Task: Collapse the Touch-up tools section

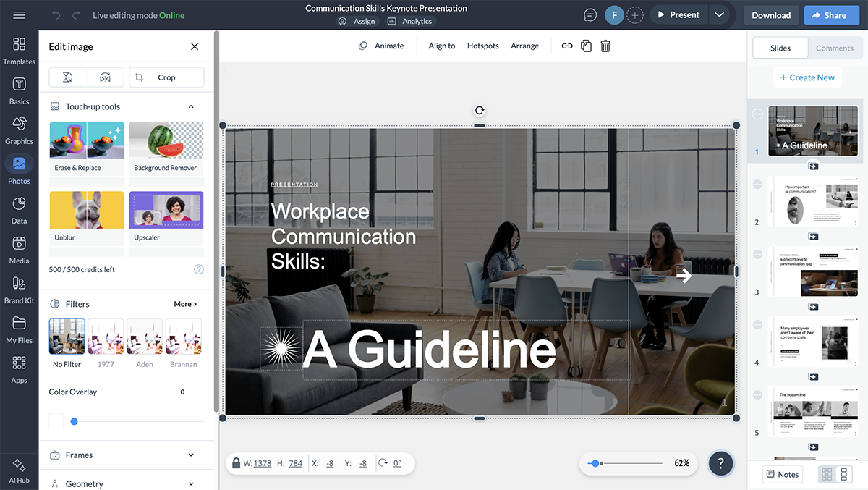Action: coord(191,106)
